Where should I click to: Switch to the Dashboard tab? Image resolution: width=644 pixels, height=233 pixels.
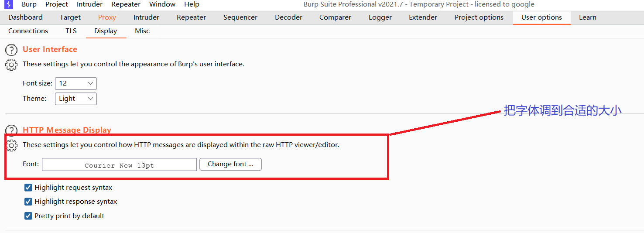[x=25, y=17]
